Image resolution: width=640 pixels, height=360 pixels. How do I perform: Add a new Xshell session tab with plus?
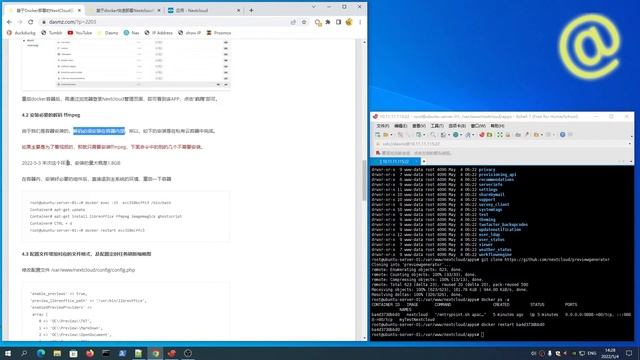point(424,162)
